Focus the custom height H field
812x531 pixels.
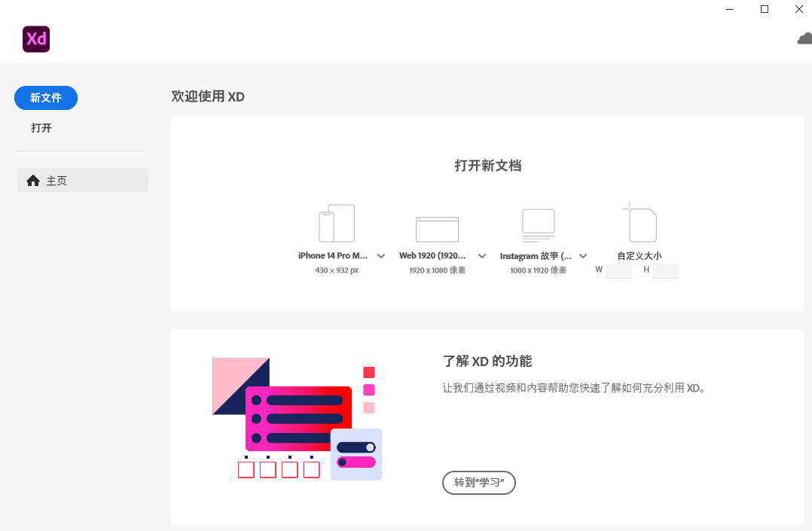pyautogui.click(x=665, y=270)
